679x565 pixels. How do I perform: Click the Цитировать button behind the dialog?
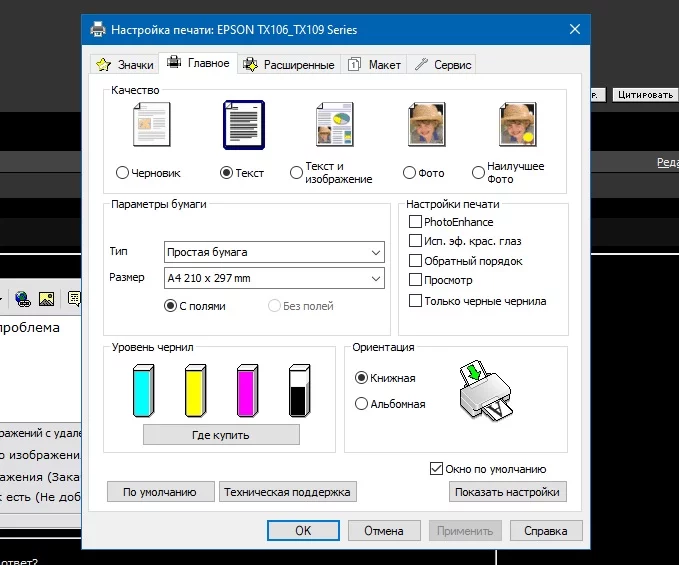pyautogui.click(x=645, y=95)
